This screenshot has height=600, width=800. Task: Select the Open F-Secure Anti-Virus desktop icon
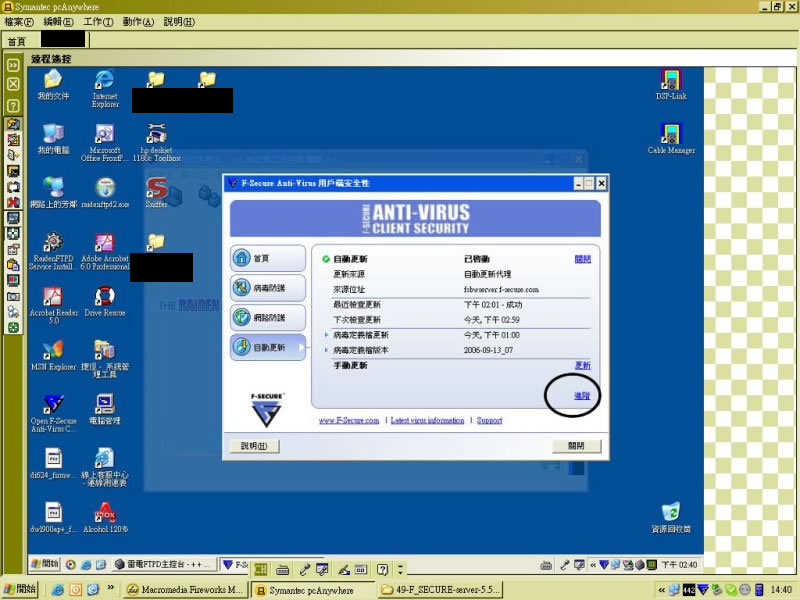54,413
